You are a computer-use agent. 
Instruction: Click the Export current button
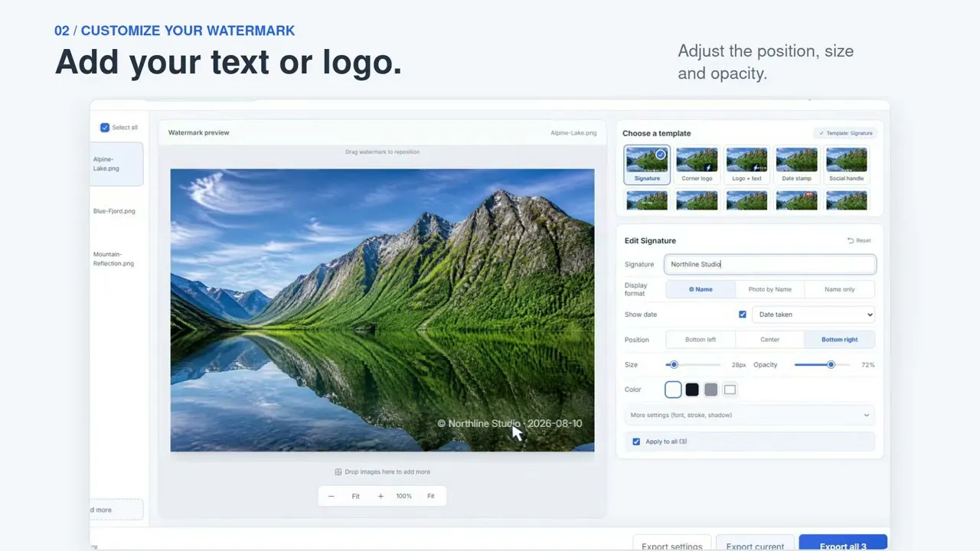[755, 543]
